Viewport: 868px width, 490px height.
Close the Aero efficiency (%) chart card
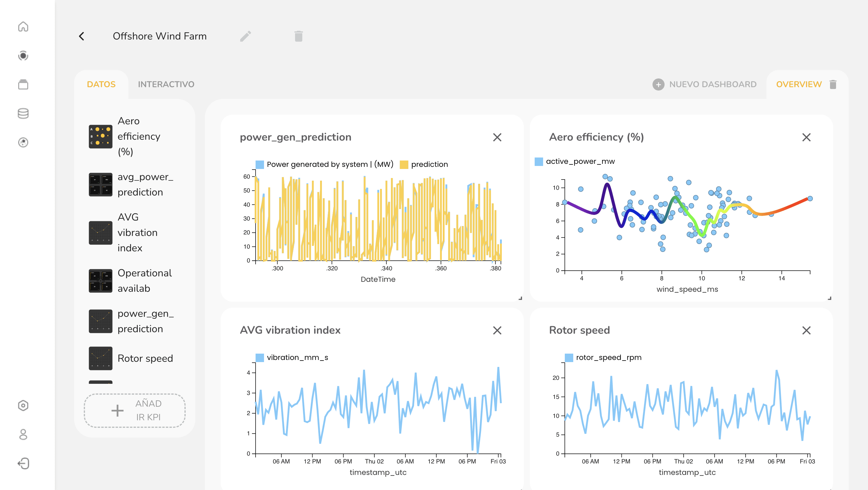pyautogui.click(x=806, y=137)
